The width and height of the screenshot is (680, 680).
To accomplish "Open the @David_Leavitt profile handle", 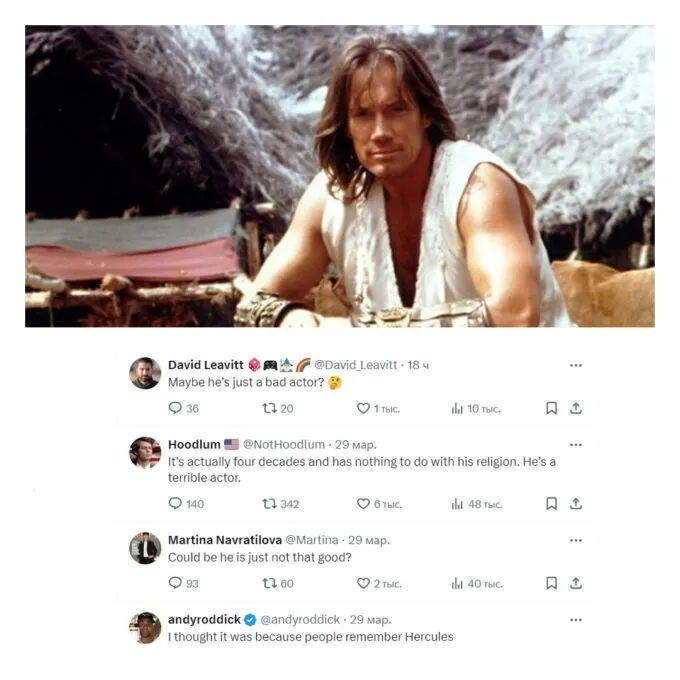I will [x=355, y=365].
